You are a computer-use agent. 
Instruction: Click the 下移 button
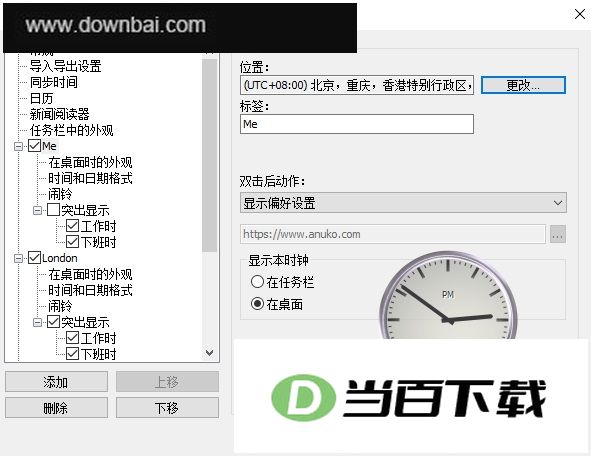pyautogui.click(x=167, y=407)
